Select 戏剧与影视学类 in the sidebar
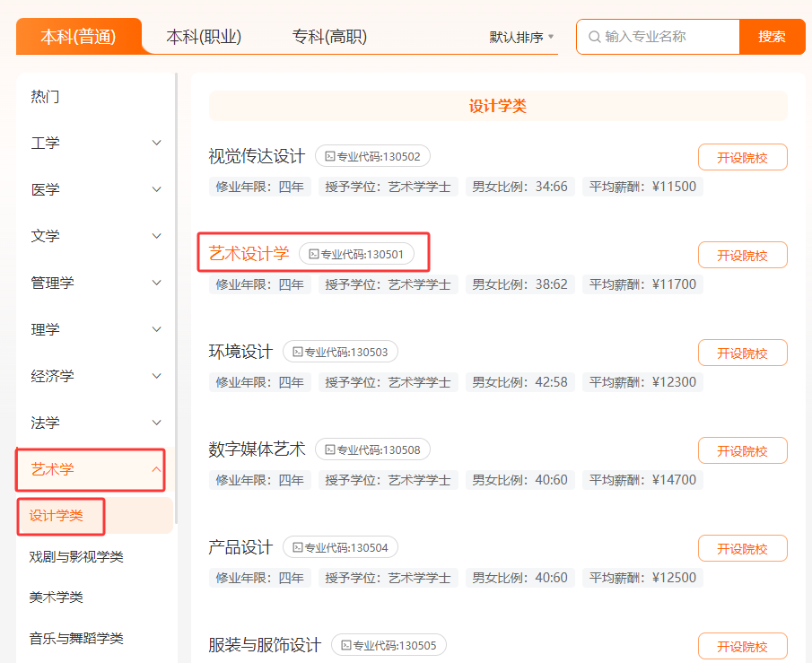The image size is (812, 663). tap(76, 557)
